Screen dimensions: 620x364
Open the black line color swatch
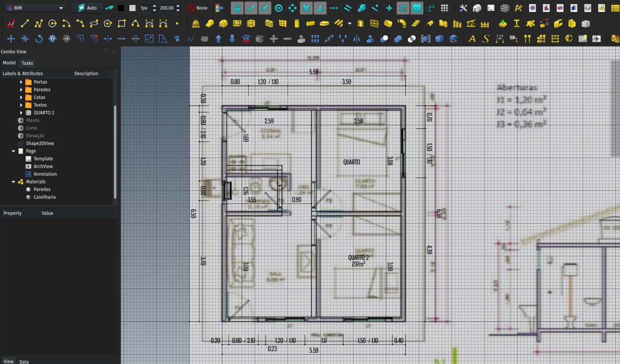(121, 8)
